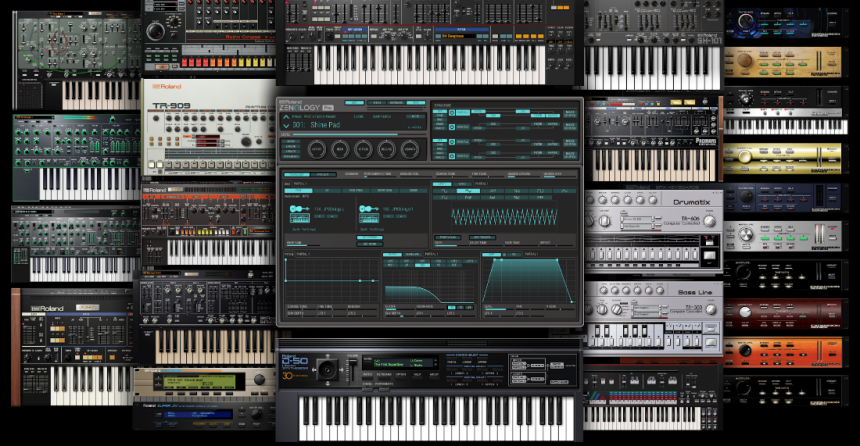Select LOWER in D-50 Edit Select
Viewport: 860px width, 446px height.
click(467, 362)
